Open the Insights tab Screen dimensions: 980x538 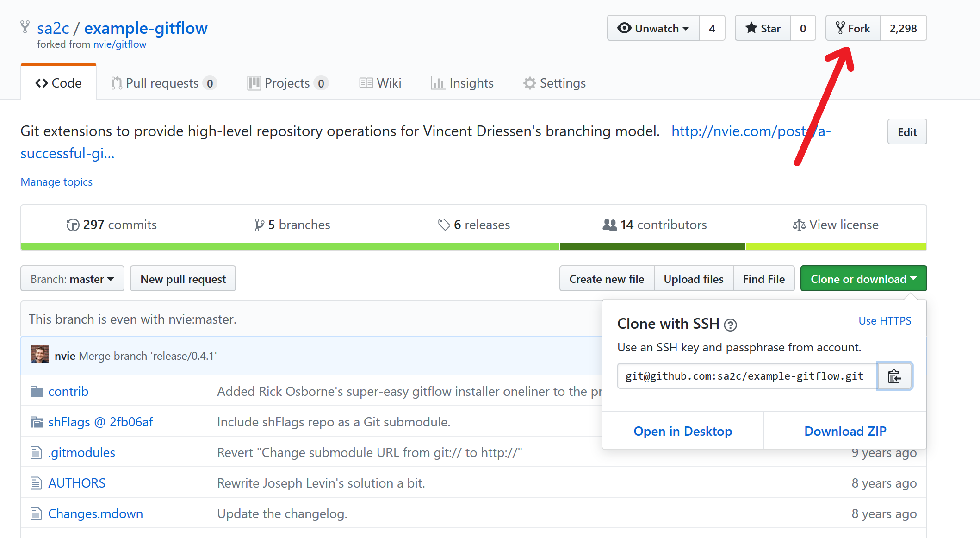click(x=462, y=83)
